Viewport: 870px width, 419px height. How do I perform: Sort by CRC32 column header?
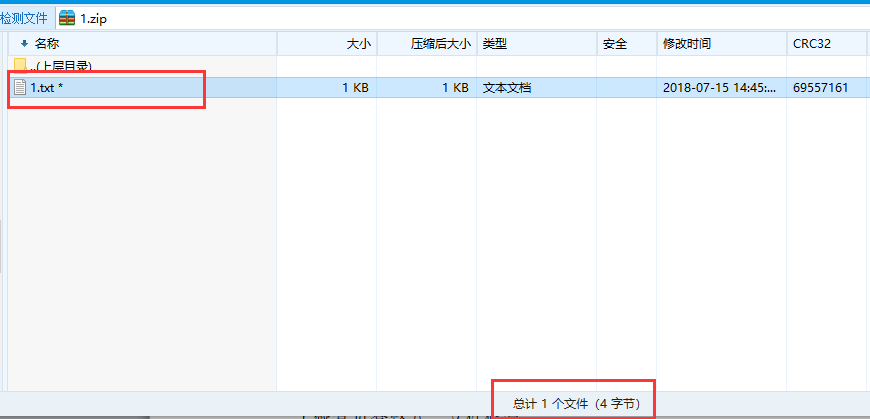(x=827, y=44)
